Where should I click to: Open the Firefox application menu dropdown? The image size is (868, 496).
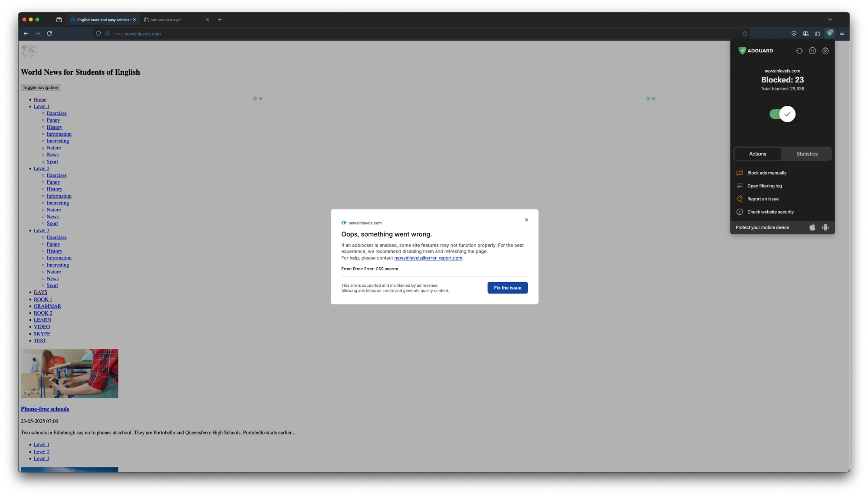pyautogui.click(x=842, y=33)
